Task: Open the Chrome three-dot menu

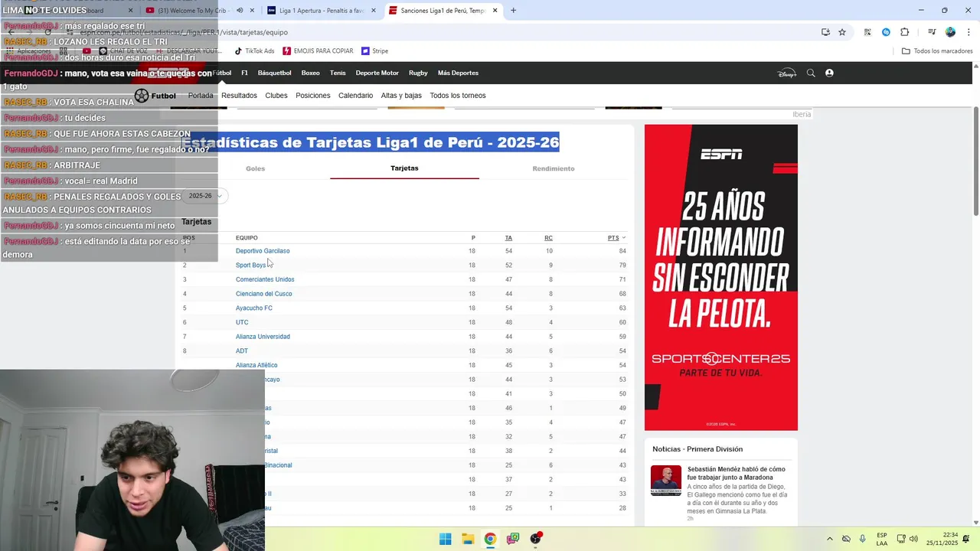Action: pos(967,32)
